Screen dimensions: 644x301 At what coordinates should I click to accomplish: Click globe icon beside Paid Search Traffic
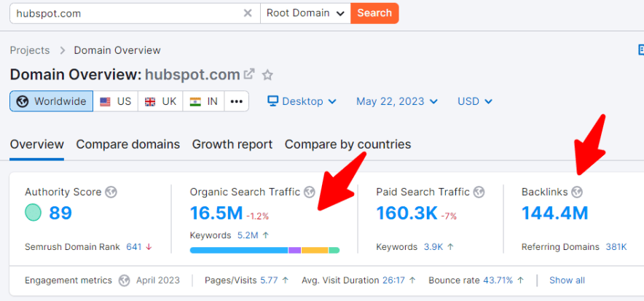coord(479,192)
